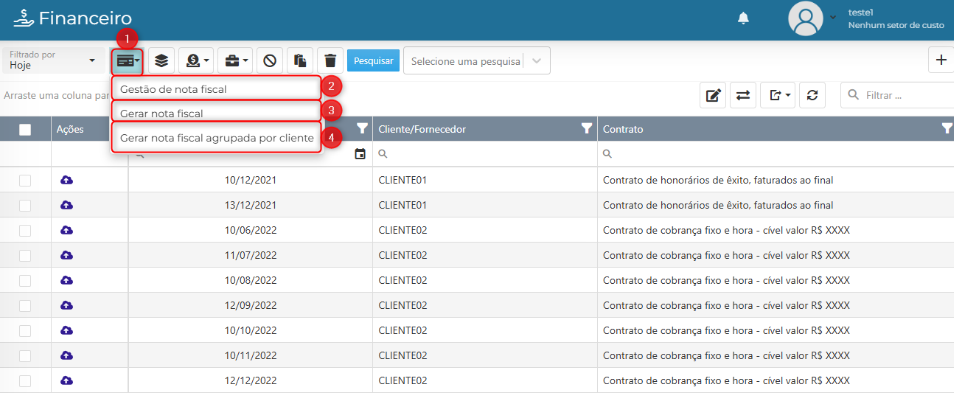Screen dimensions: 954x393
Task: Click the plus add button
Action: 941,60
